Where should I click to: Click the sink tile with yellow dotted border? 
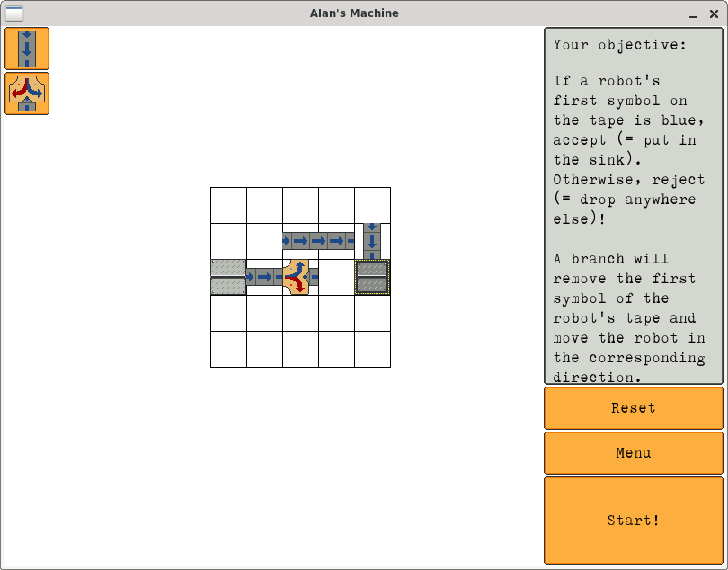[x=372, y=277]
